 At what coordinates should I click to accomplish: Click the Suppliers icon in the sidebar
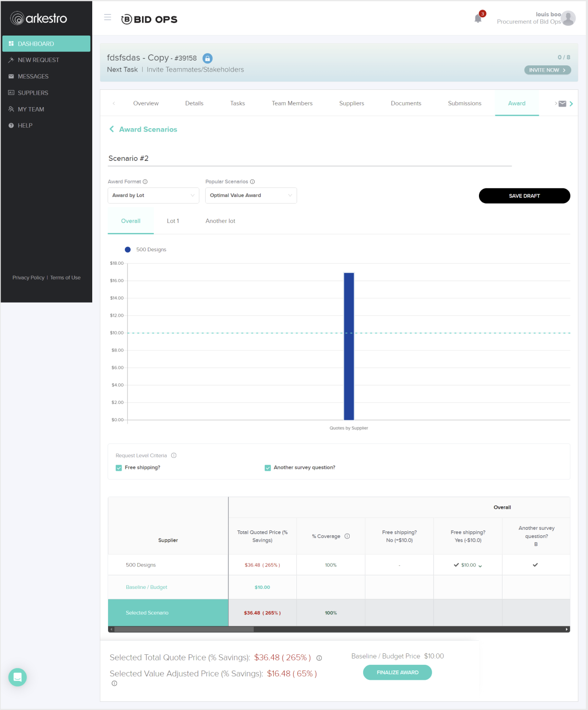coord(12,92)
